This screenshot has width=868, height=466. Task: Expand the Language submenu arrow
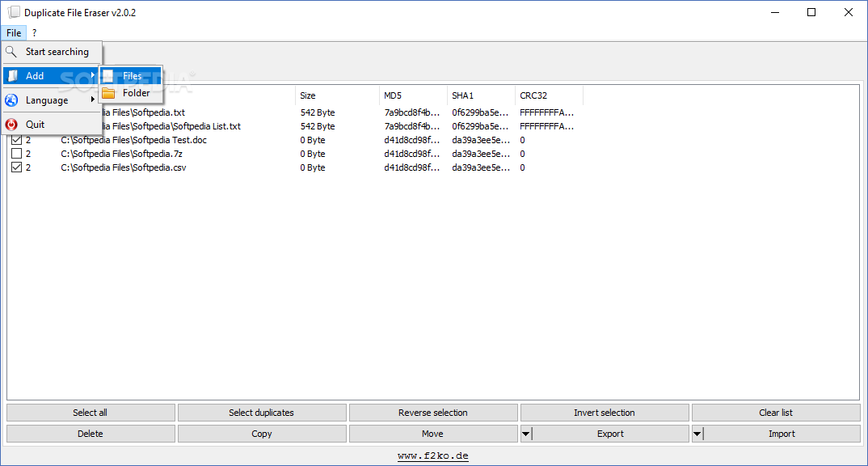point(92,100)
